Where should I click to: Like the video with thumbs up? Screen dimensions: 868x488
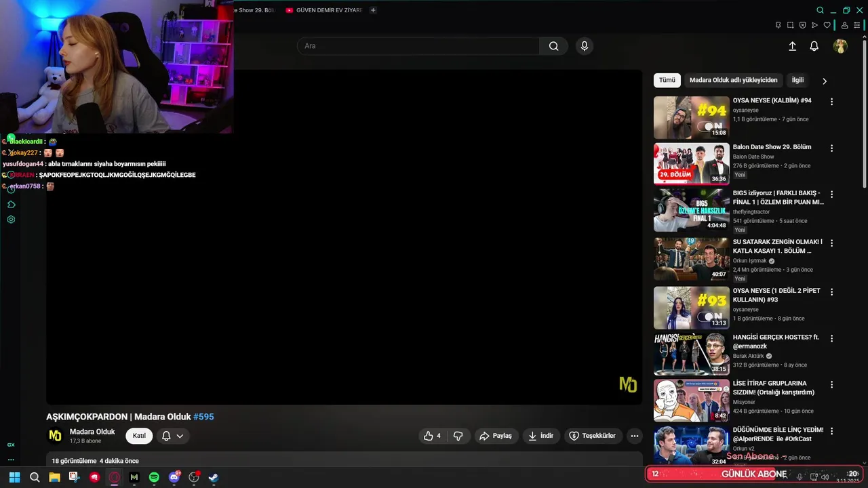pyautogui.click(x=432, y=436)
